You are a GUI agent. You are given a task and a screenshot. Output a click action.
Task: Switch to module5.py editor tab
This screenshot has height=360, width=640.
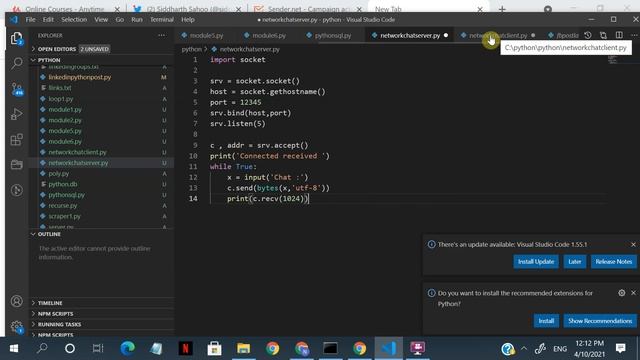(x=206, y=36)
